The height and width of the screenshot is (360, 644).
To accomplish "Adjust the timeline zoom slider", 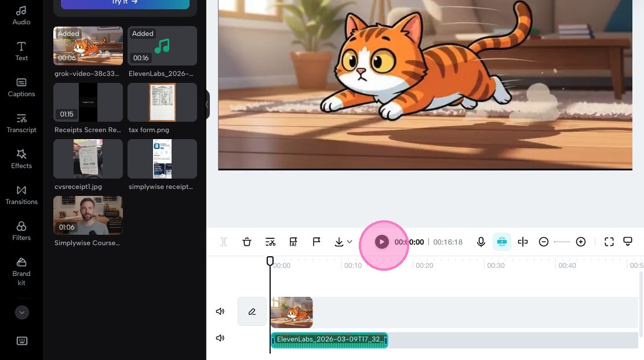I will (x=562, y=242).
